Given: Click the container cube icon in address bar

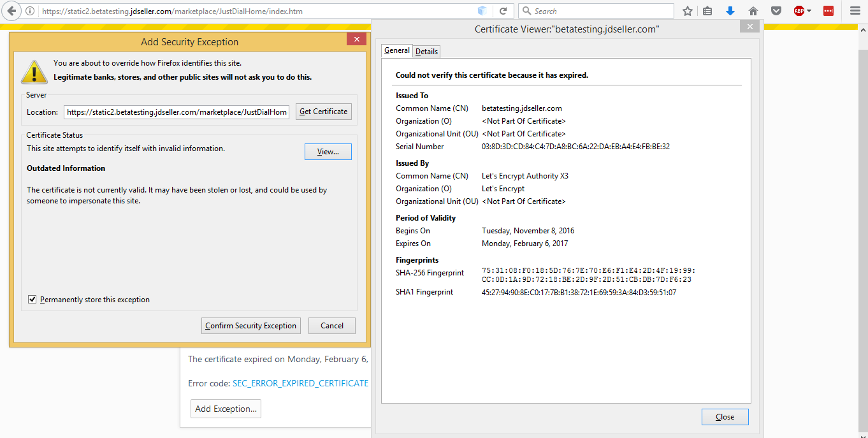Looking at the screenshot, I should [482, 11].
